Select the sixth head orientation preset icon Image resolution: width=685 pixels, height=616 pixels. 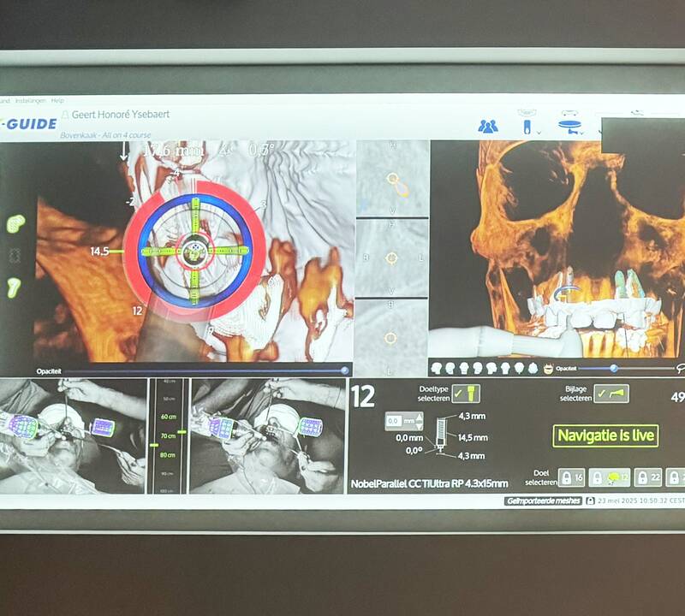click(x=505, y=369)
